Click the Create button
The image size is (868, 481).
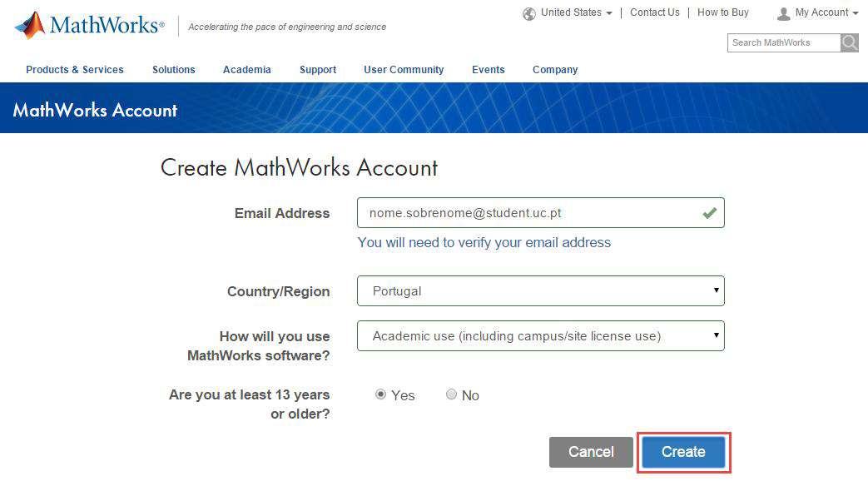pos(683,452)
